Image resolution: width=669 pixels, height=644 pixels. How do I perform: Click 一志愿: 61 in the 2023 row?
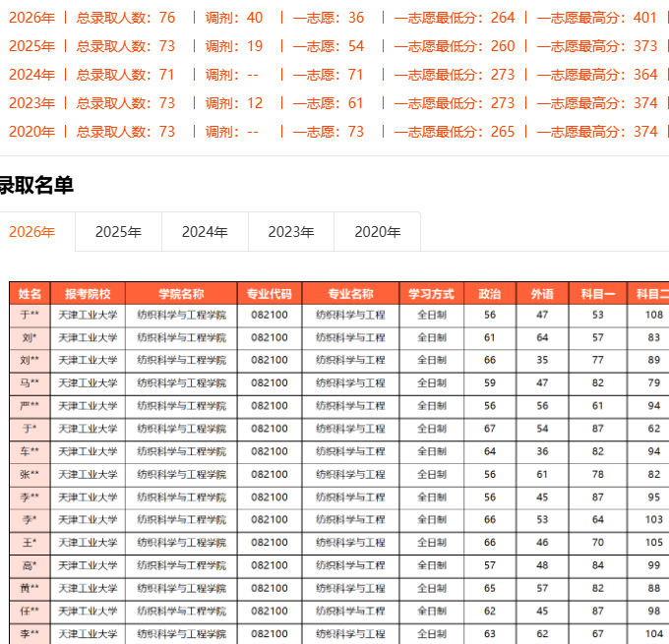(329, 103)
